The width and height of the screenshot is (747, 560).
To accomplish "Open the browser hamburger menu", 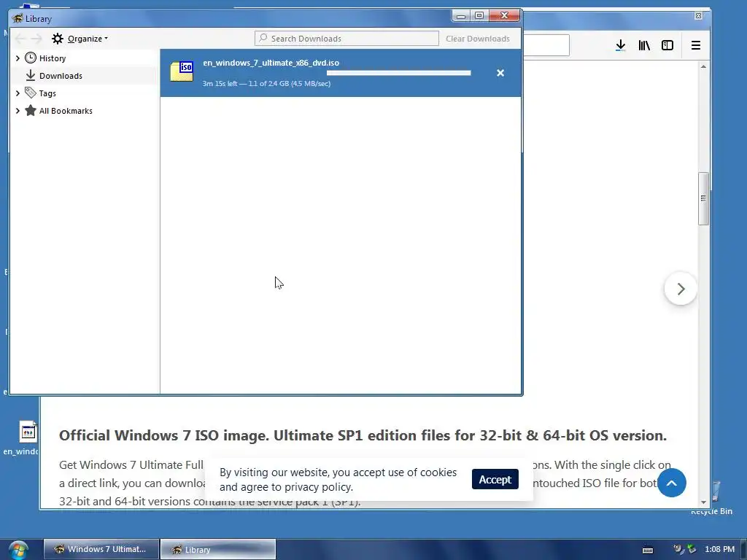I will [x=695, y=45].
